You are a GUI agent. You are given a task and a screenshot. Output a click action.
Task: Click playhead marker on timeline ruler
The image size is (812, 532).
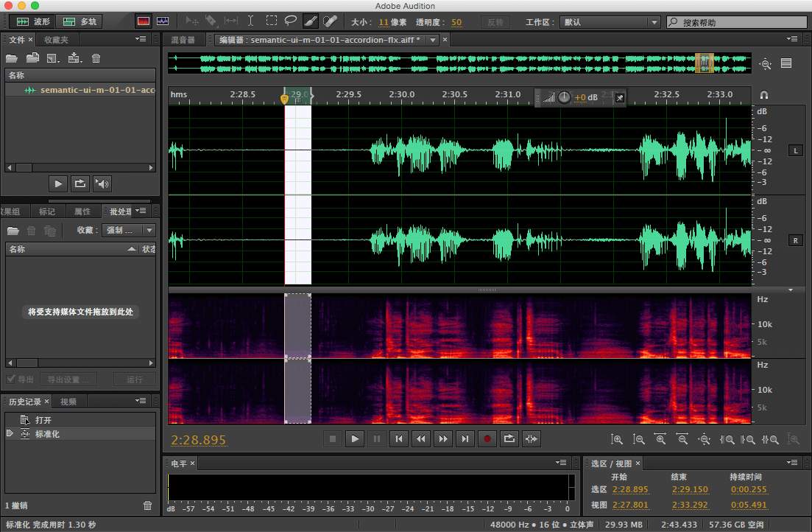click(x=284, y=98)
